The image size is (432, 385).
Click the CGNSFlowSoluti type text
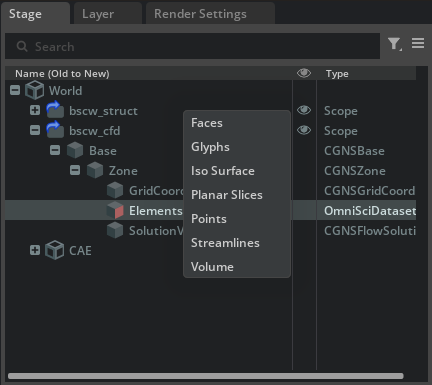pyautogui.click(x=370, y=231)
